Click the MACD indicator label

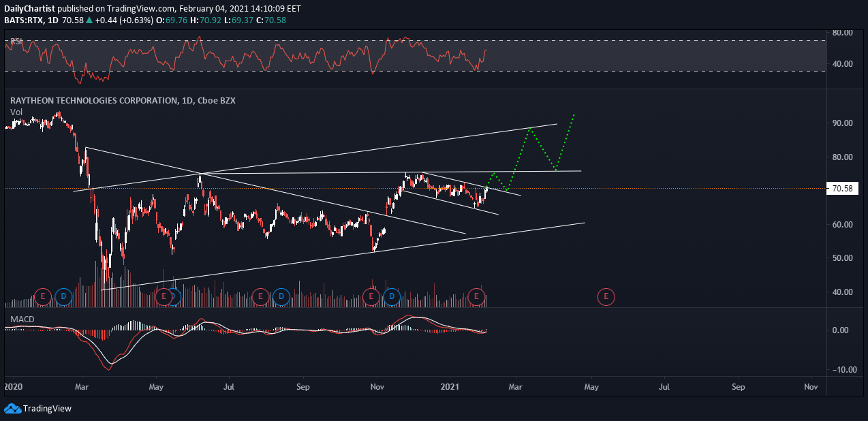point(22,319)
